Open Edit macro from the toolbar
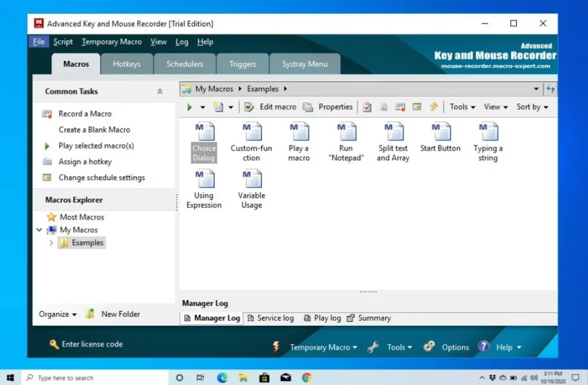The image size is (588, 385). [x=270, y=107]
